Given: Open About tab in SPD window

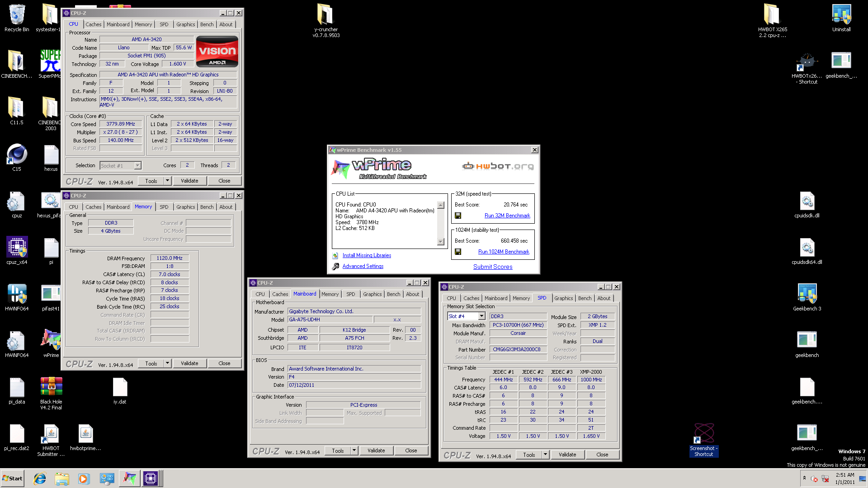Looking at the screenshot, I should pyautogui.click(x=604, y=298).
